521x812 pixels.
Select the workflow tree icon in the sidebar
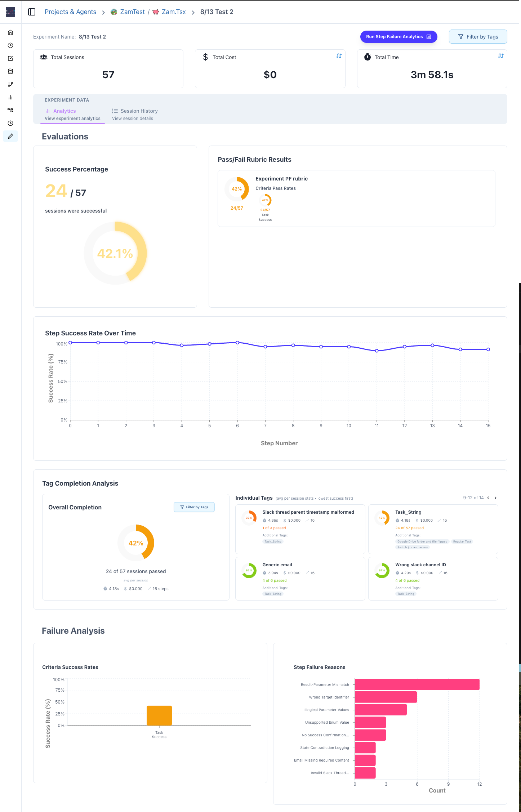(10, 110)
